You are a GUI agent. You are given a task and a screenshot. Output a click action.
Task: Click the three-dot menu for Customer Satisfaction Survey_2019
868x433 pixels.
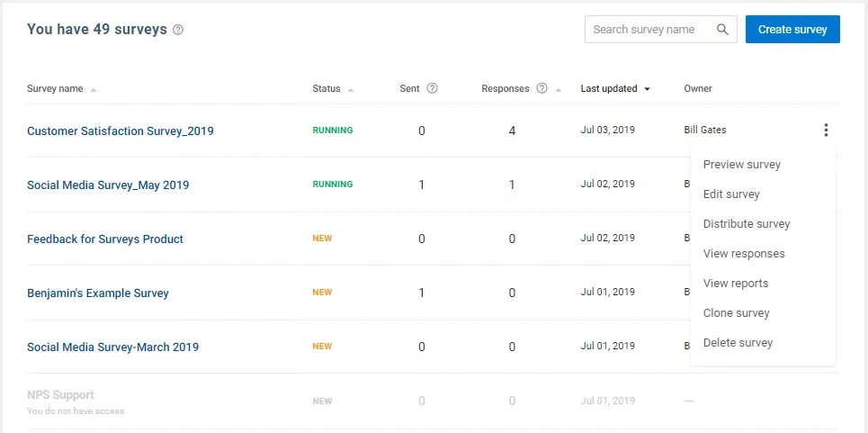point(826,131)
